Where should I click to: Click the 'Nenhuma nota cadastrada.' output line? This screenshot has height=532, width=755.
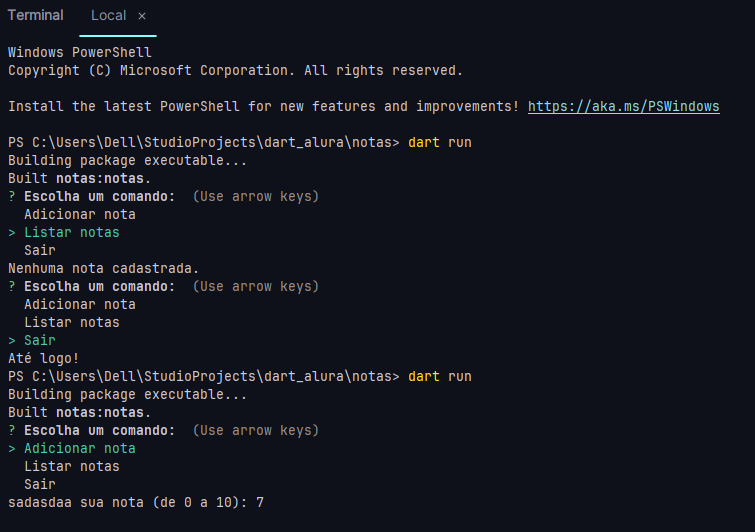tap(103, 268)
